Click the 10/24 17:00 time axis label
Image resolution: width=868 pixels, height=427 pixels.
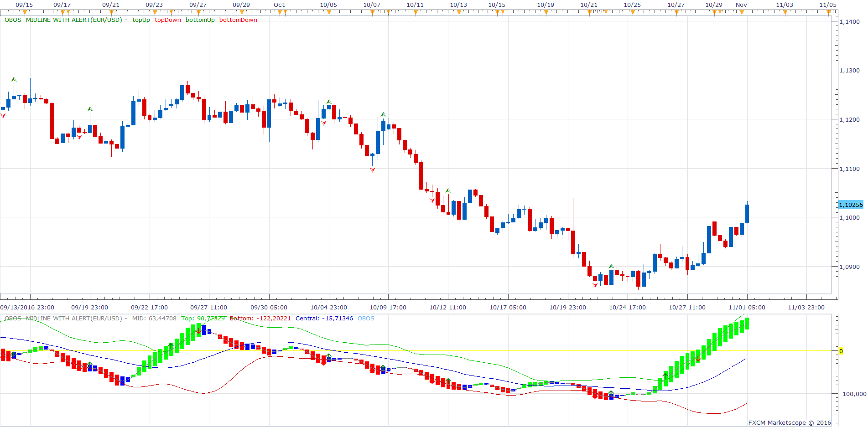(x=627, y=308)
